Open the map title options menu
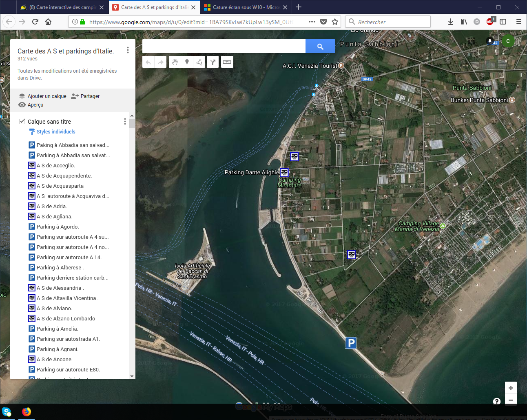Screen dimensions: 527x420 (x=128, y=50)
